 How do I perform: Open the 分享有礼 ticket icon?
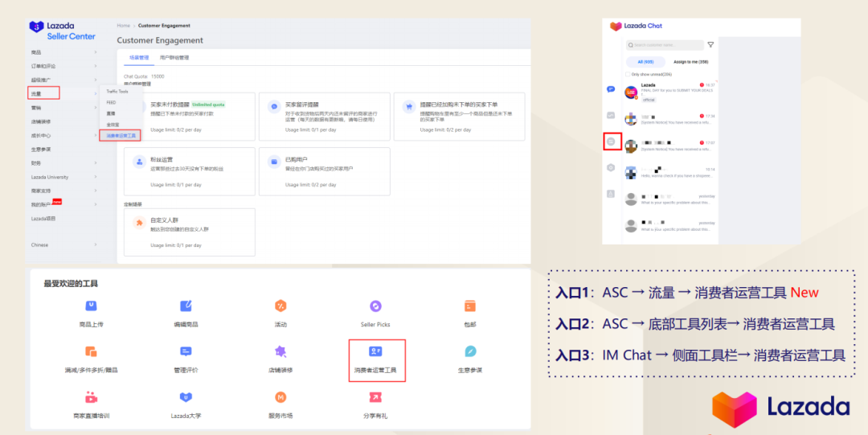pos(376,397)
